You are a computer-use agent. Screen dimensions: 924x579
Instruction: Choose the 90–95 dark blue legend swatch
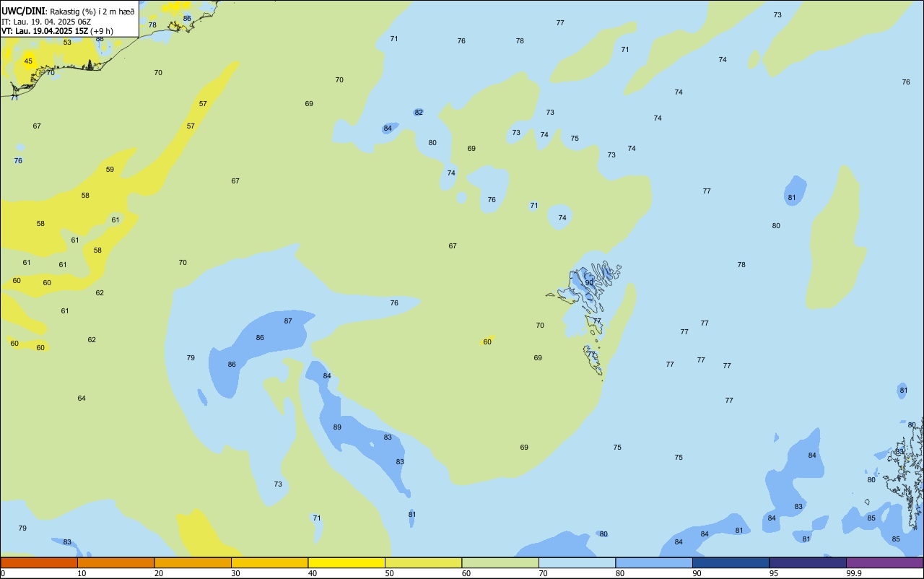(x=731, y=562)
